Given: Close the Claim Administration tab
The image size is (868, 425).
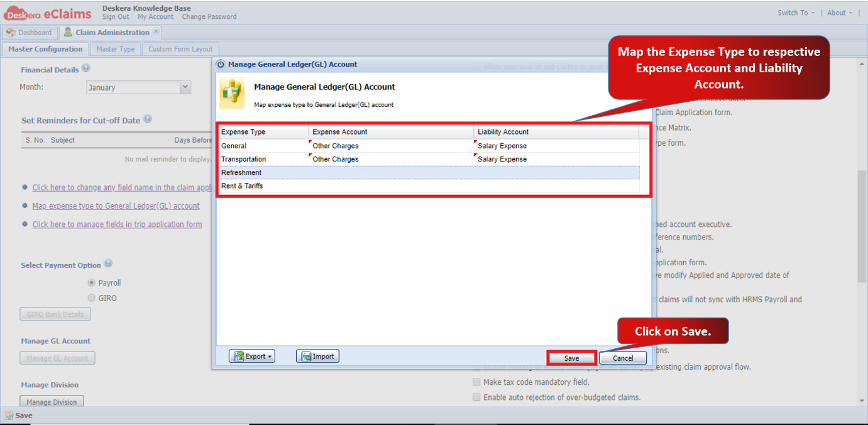Looking at the screenshot, I should [x=156, y=31].
